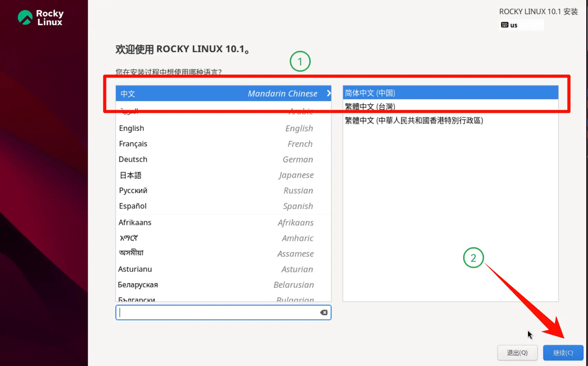Choose Afrikaans in the language list
588x366 pixels.
coord(223,222)
